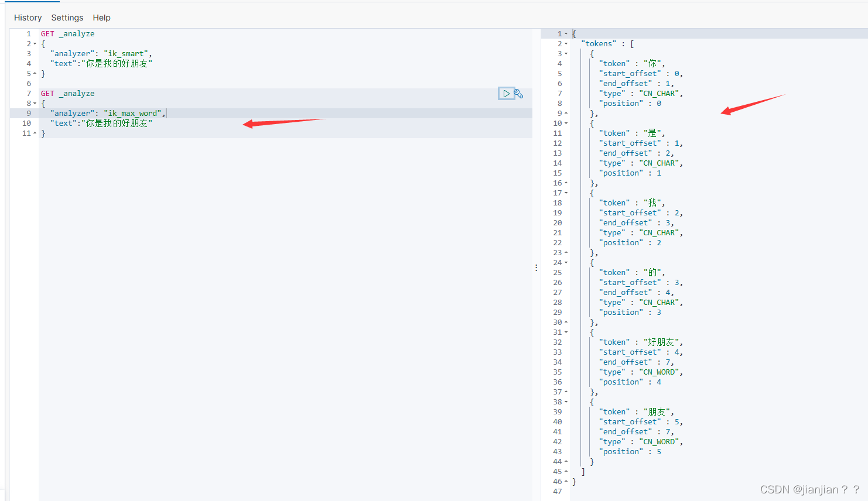Collapse token object at response line 17
Viewport: 868px width, 501px height.
(566, 193)
